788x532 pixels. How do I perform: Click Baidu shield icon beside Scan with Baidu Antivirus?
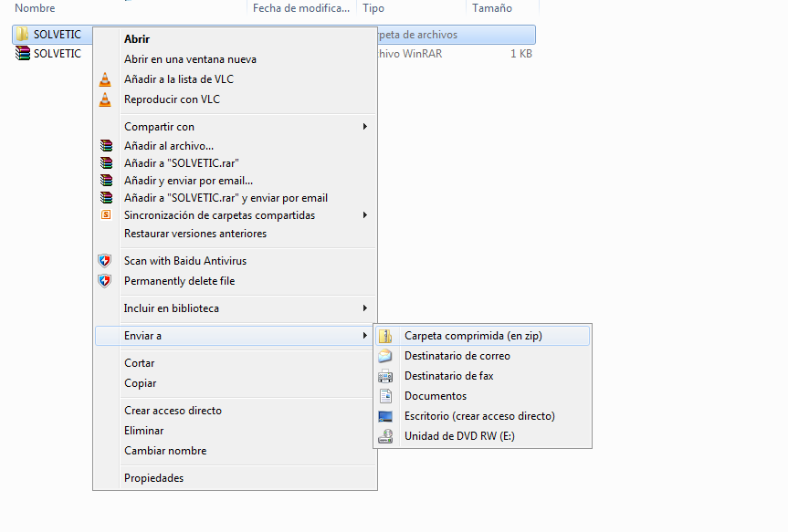click(104, 261)
